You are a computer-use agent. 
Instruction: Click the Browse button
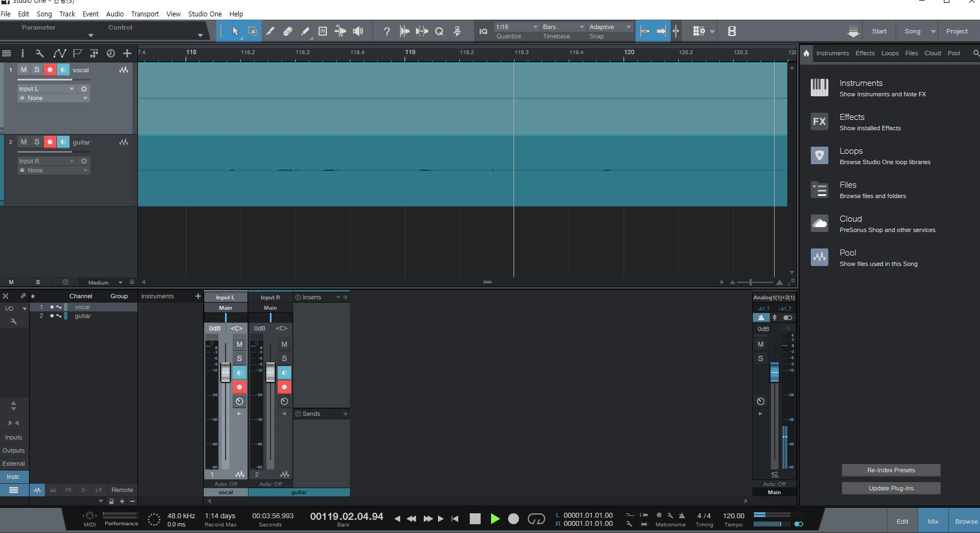[966, 522]
